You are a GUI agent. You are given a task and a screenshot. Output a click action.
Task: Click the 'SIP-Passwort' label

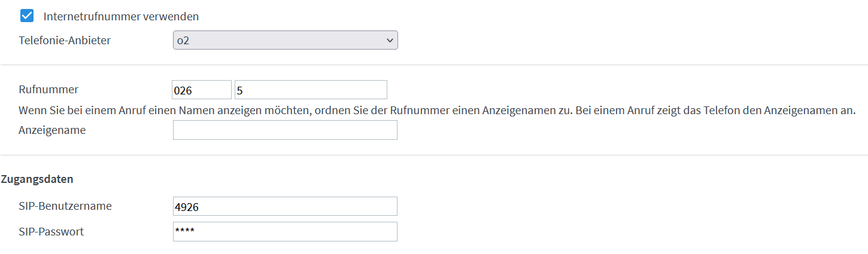(x=51, y=232)
